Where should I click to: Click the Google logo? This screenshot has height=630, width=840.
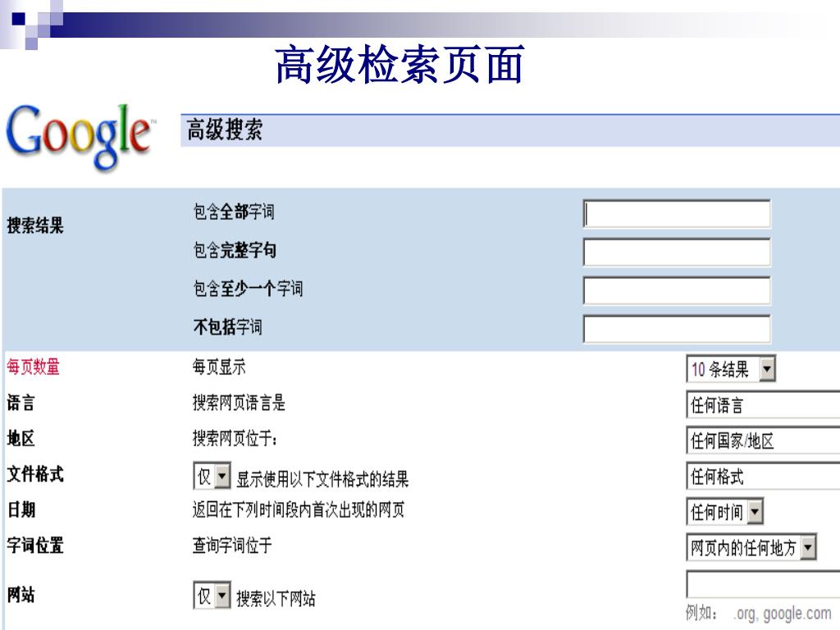80,137
